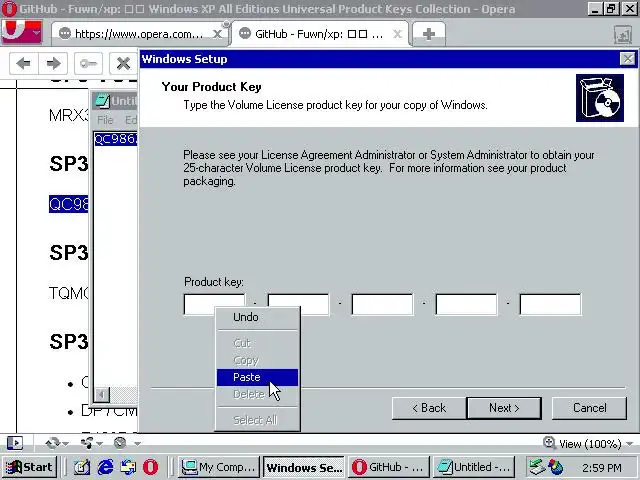
Task: Click the network tray icon
Action: 536,467
